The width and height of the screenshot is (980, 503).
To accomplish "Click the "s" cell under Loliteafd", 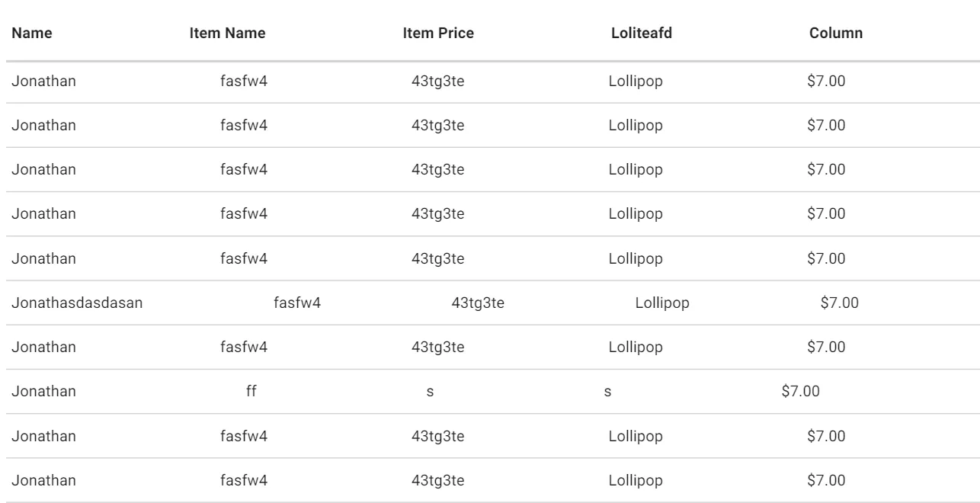I will 607,392.
